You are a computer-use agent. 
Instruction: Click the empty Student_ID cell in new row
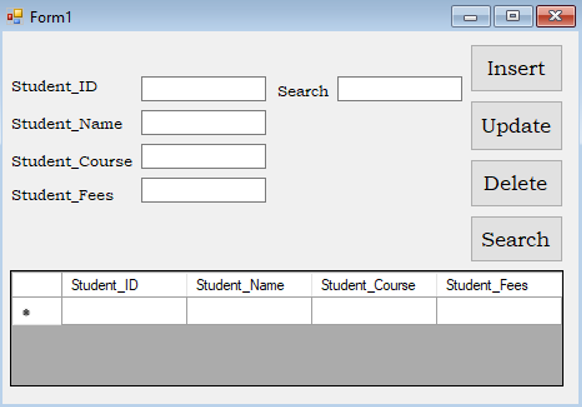click(x=124, y=311)
